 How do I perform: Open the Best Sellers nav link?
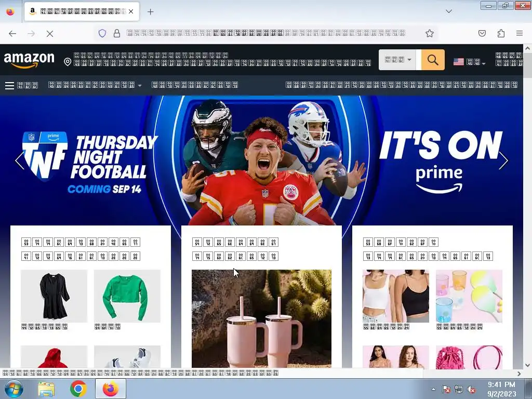pos(195,85)
